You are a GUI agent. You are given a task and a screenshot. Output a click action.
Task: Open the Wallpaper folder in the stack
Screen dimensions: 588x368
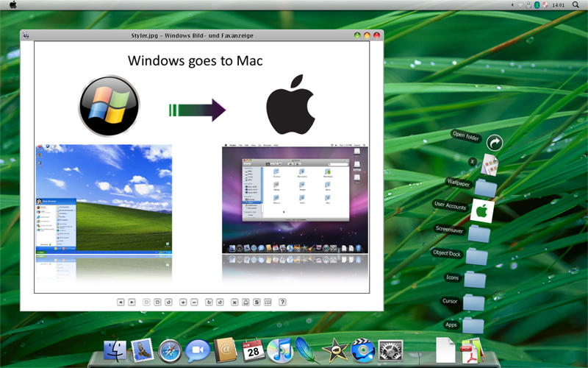point(486,188)
